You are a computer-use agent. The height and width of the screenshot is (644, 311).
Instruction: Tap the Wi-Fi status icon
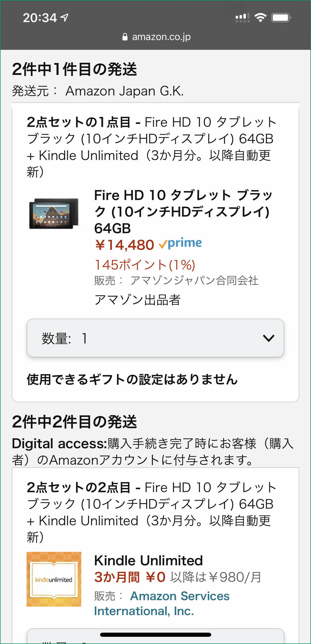click(260, 18)
